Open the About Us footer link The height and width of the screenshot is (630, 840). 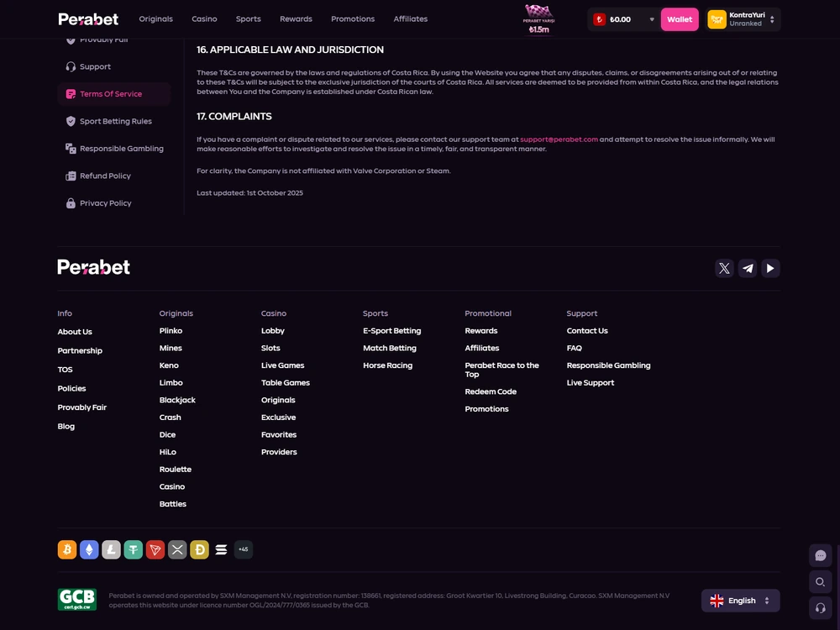75,332
